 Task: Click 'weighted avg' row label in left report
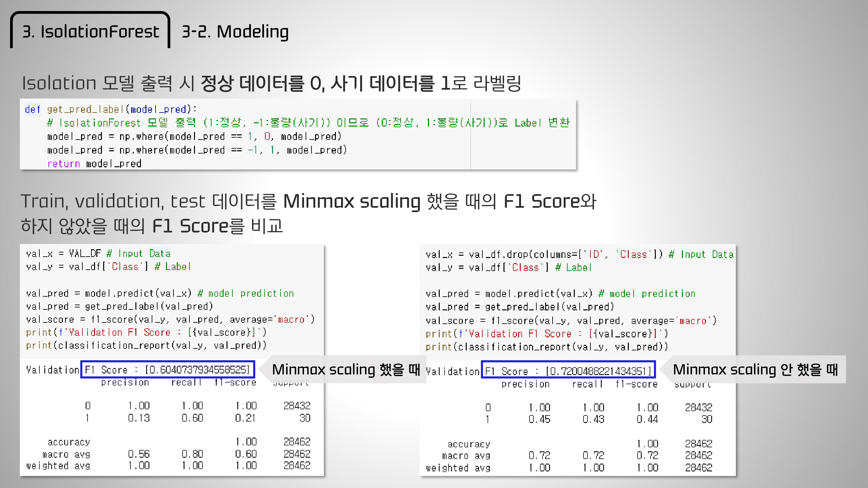[58, 466]
